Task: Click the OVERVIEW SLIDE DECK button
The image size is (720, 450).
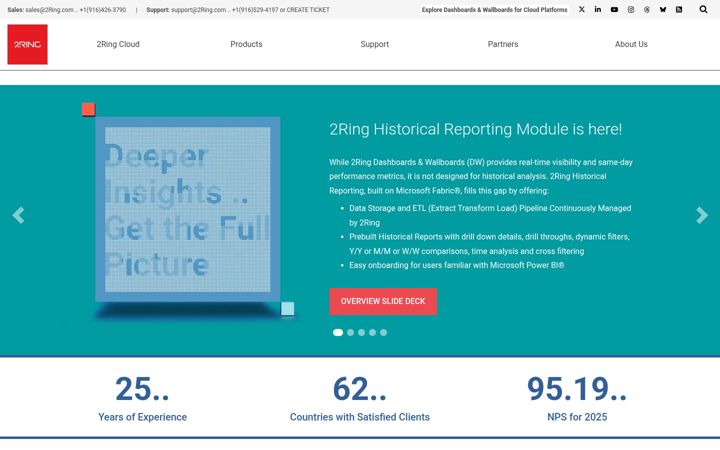Action: coord(383,301)
